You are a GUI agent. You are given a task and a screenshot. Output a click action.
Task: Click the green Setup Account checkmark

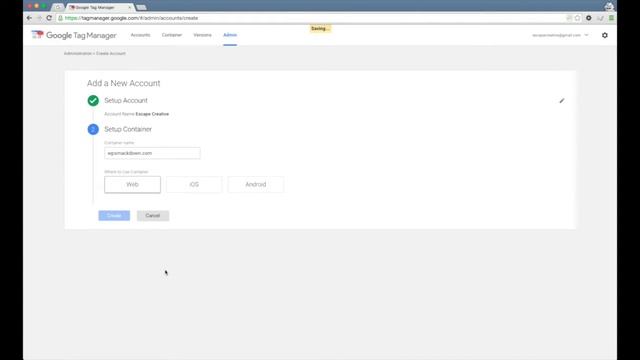click(x=93, y=100)
